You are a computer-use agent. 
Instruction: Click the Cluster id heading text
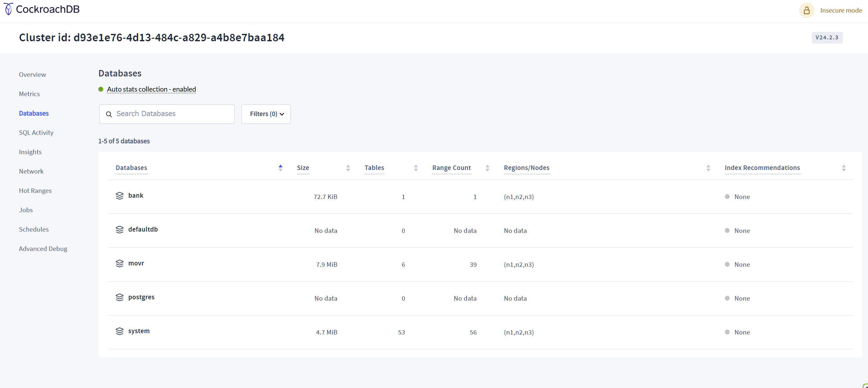(x=152, y=37)
